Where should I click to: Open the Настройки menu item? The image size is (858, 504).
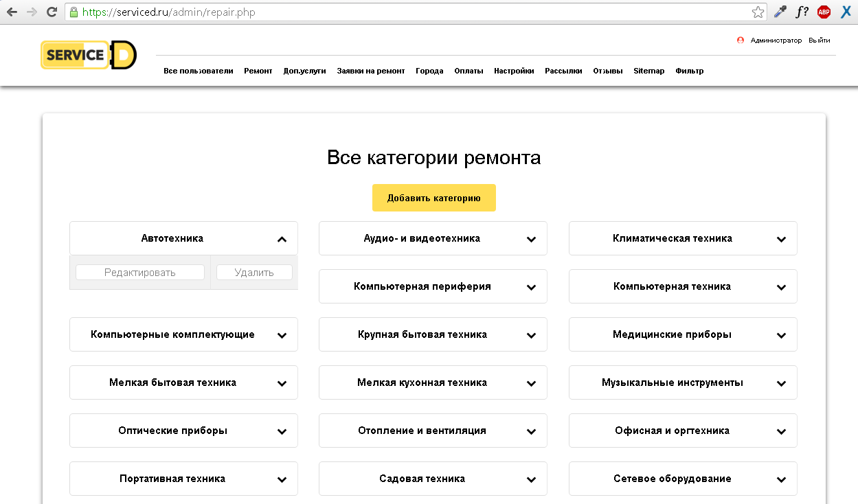[514, 71]
